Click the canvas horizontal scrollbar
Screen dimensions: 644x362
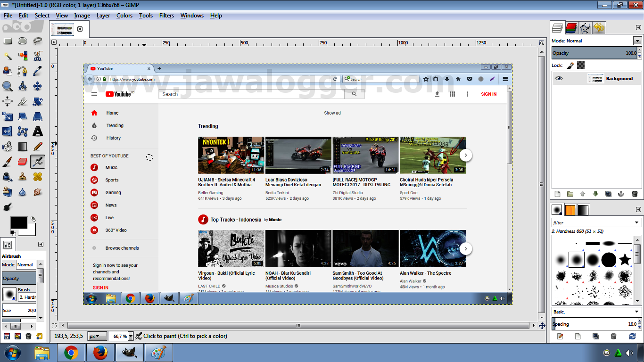pyautogui.click(x=298, y=325)
